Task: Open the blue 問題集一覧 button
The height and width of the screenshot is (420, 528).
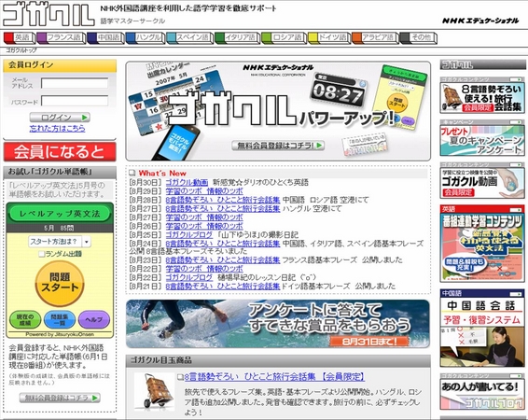Action: tap(60, 319)
